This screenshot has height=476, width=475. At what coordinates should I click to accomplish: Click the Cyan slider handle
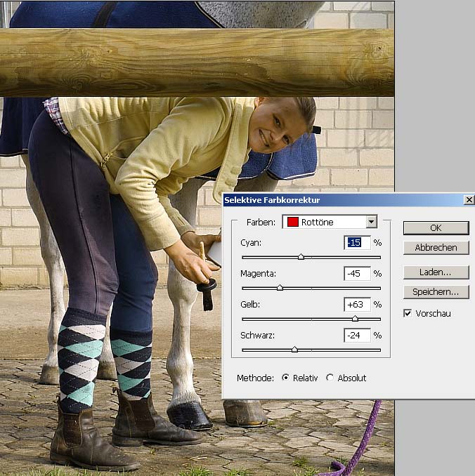click(301, 257)
